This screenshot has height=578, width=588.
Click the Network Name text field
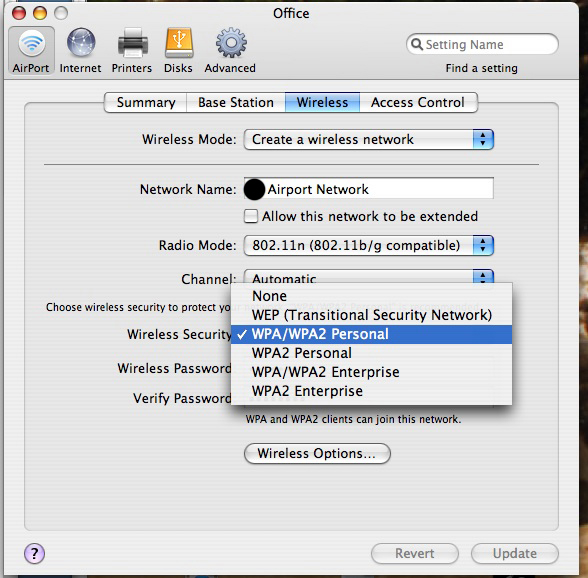[x=369, y=188]
